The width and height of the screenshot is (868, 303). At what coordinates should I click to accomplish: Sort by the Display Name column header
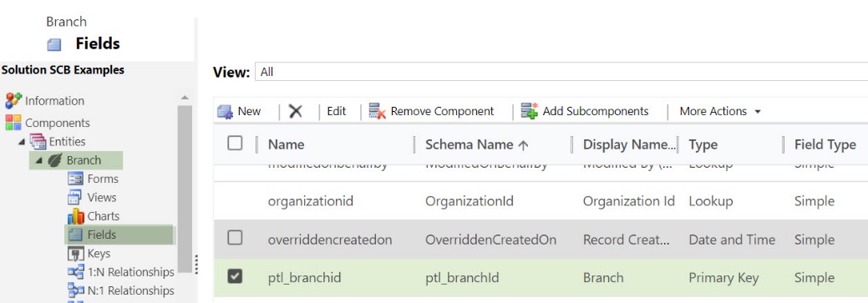[x=629, y=145]
